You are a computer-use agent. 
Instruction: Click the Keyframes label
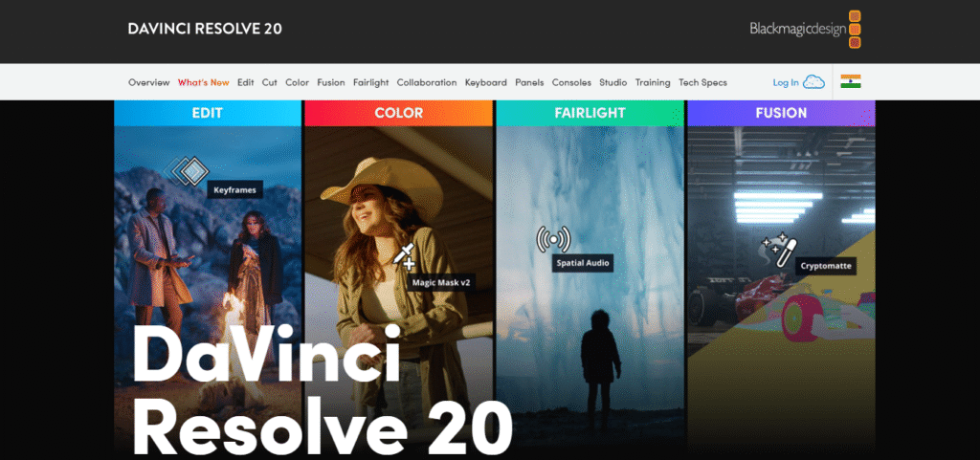pyautogui.click(x=235, y=189)
